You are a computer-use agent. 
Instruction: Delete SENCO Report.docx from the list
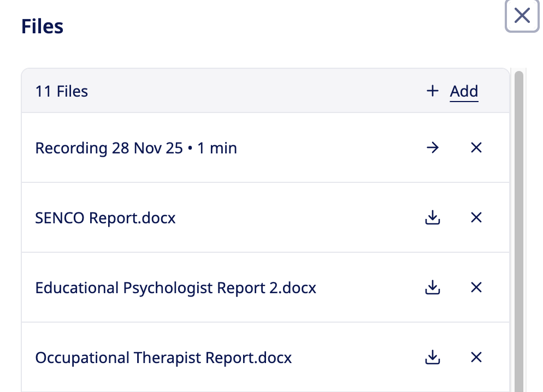[x=476, y=218]
